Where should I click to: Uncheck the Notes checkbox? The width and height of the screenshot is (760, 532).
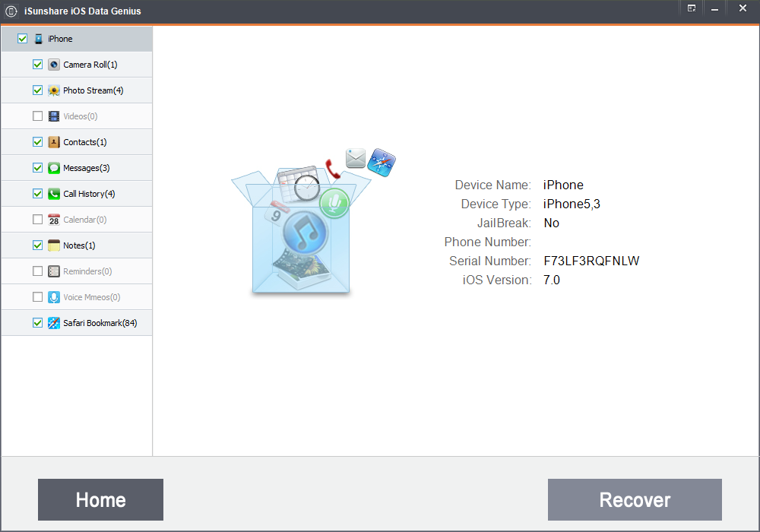pyautogui.click(x=37, y=245)
